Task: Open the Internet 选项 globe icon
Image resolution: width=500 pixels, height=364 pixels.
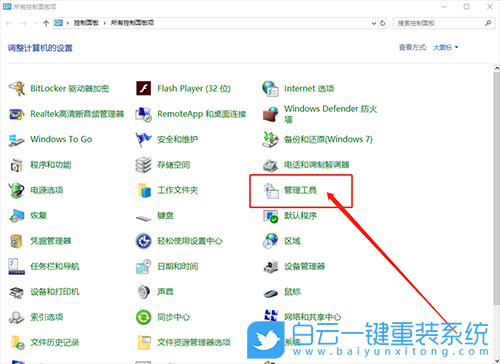Action: pyautogui.click(x=270, y=89)
